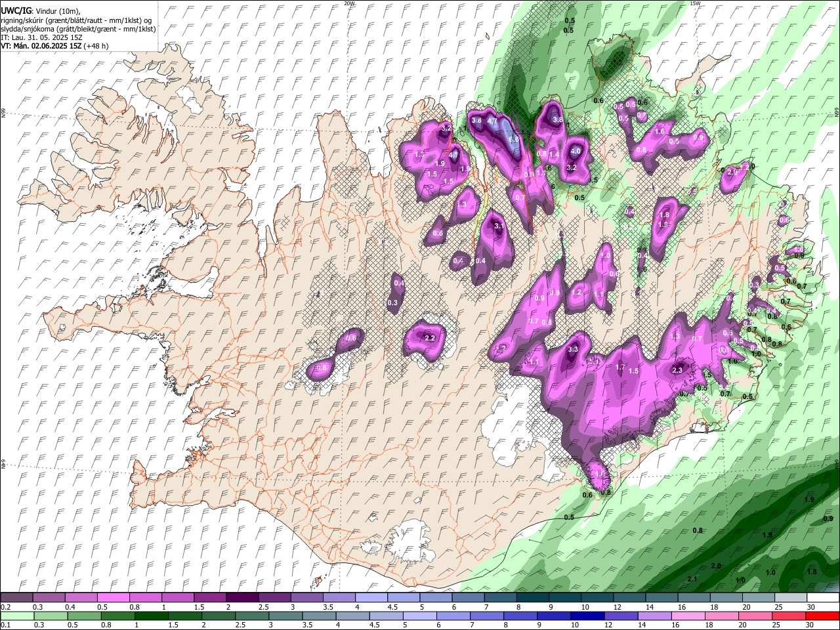Click the darkest purple snow swatch between 2 and 2.5

241,597
